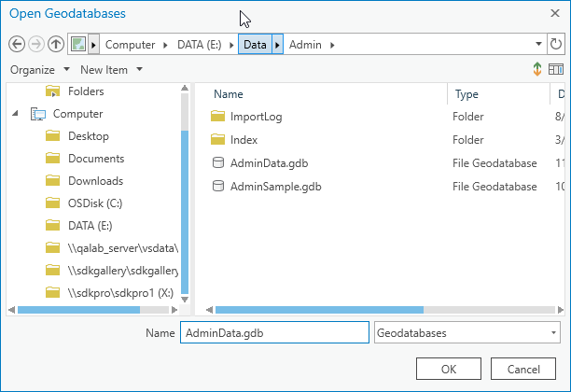Click the Computer monitor icon in tree
The height and width of the screenshot is (392, 571).
pyautogui.click(x=38, y=114)
